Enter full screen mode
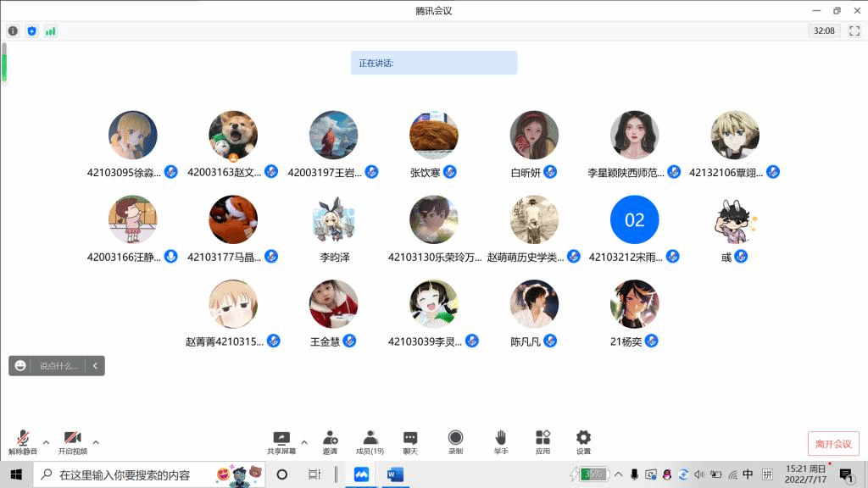 coord(854,31)
